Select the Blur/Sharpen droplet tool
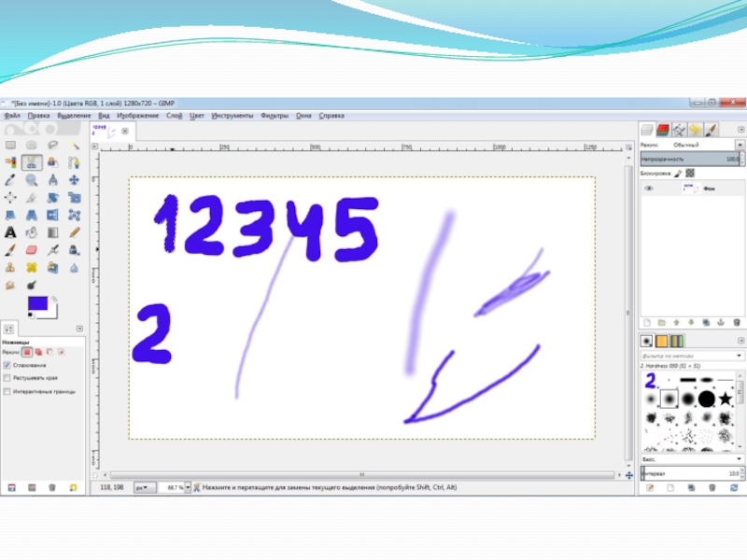 pos(74,268)
